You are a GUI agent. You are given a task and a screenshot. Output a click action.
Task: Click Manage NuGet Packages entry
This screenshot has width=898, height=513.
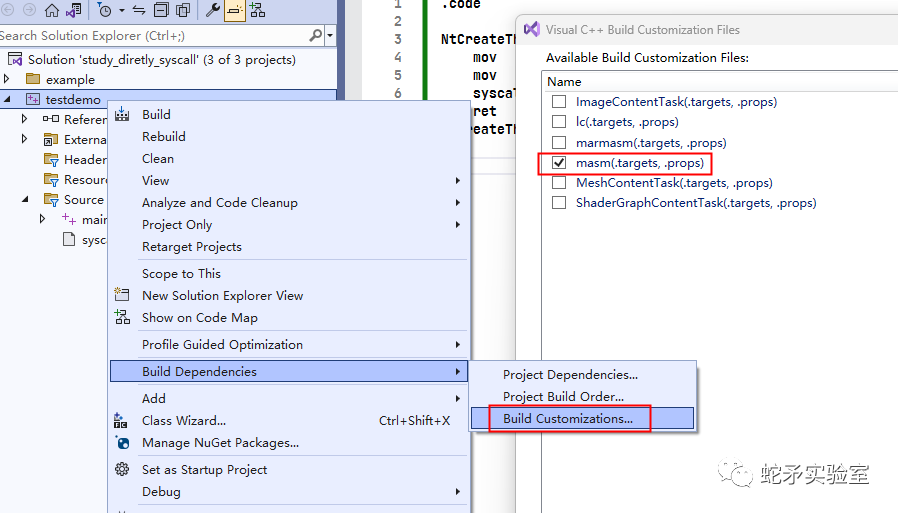tap(289, 443)
